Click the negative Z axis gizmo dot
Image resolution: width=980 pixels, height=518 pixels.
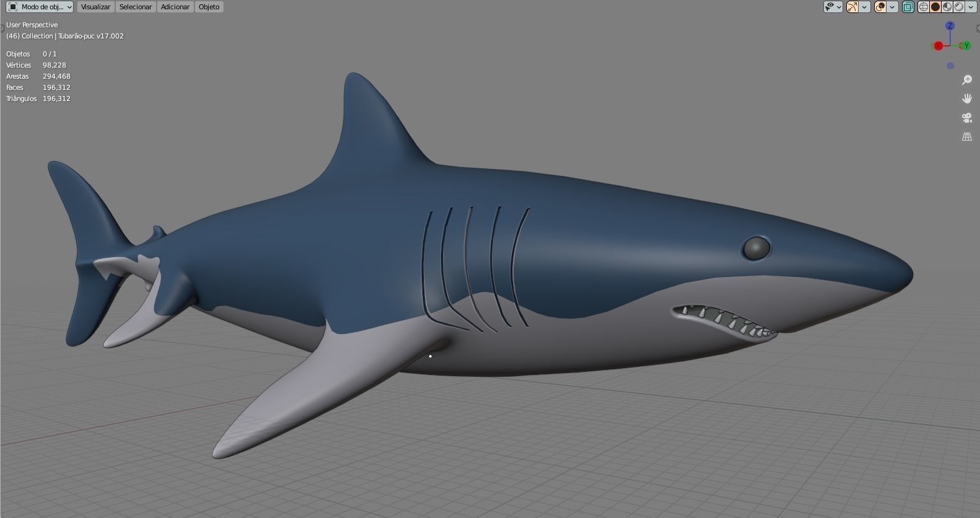point(950,66)
